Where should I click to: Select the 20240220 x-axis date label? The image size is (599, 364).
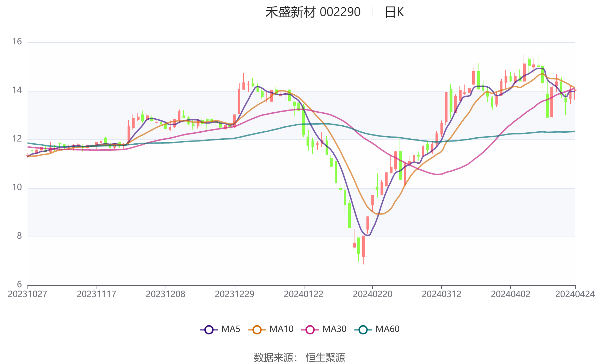pyautogui.click(x=372, y=294)
